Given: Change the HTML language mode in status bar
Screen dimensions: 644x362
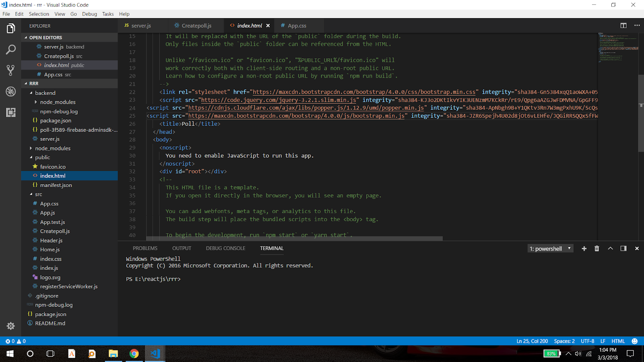Looking at the screenshot, I should click(x=618, y=341).
